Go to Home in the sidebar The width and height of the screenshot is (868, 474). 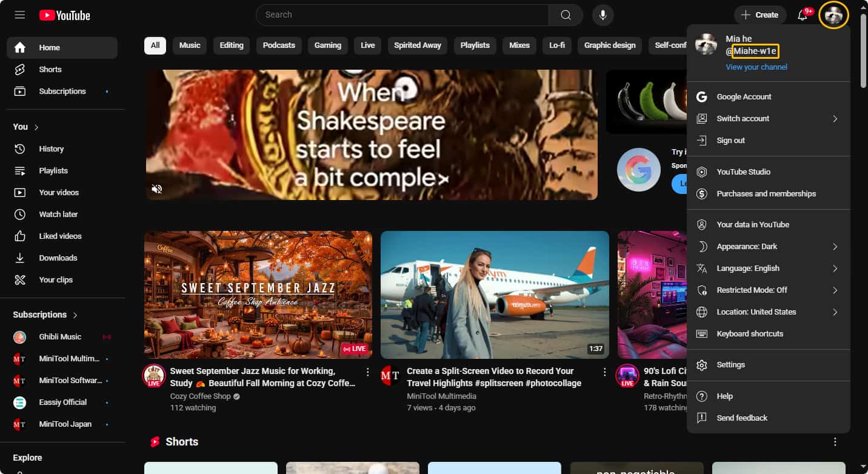click(x=62, y=47)
